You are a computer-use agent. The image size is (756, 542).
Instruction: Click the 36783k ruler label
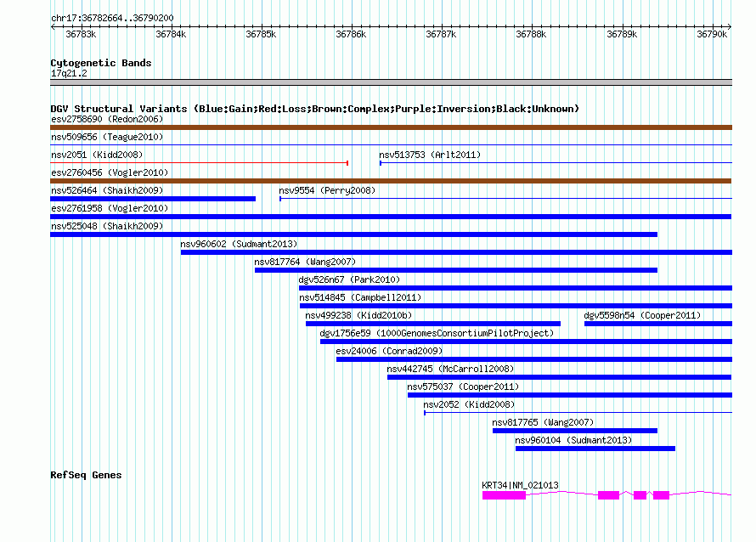pyautogui.click(x=81, y=34)
